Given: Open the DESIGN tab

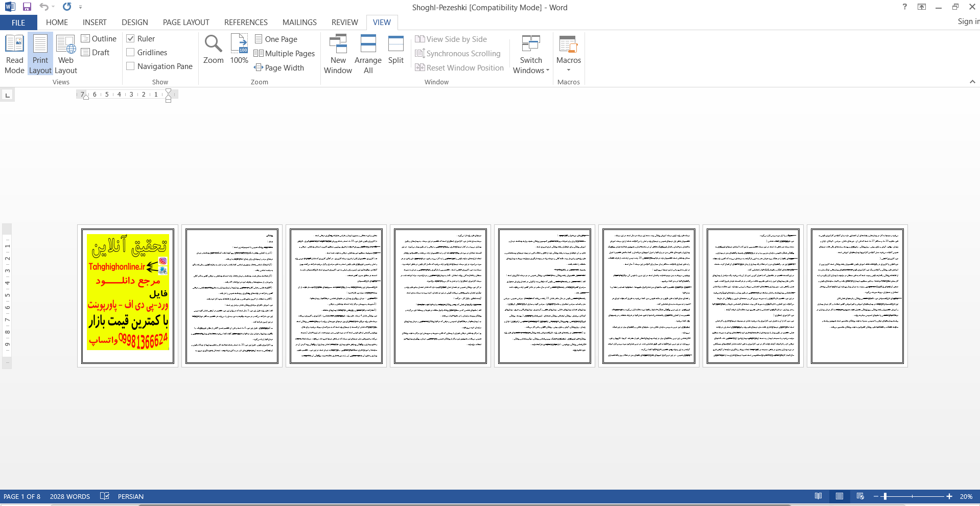Looking at the screenshot, I should click(135, 22).
